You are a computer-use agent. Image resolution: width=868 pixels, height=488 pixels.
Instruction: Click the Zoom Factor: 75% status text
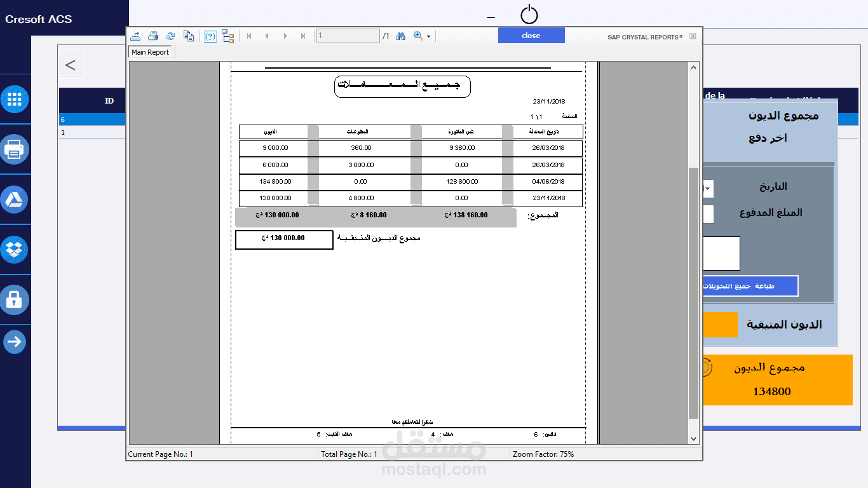point(543,454)
